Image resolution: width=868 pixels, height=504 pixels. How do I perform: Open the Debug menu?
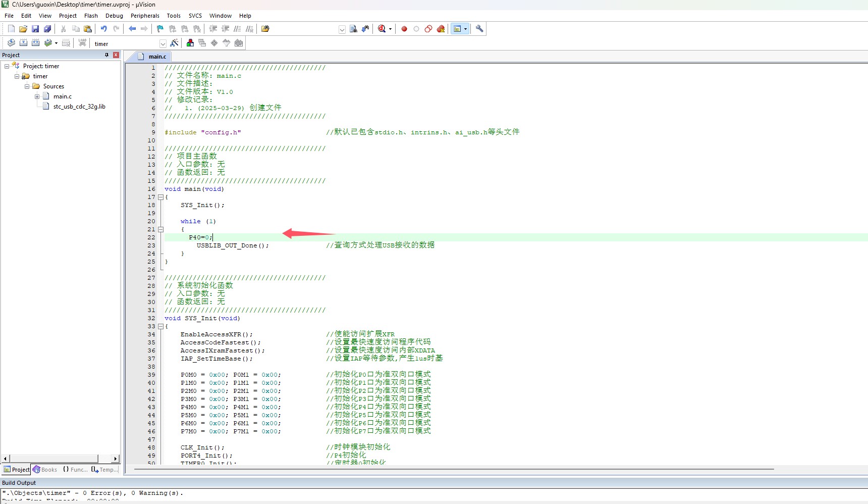coord(114,16)
